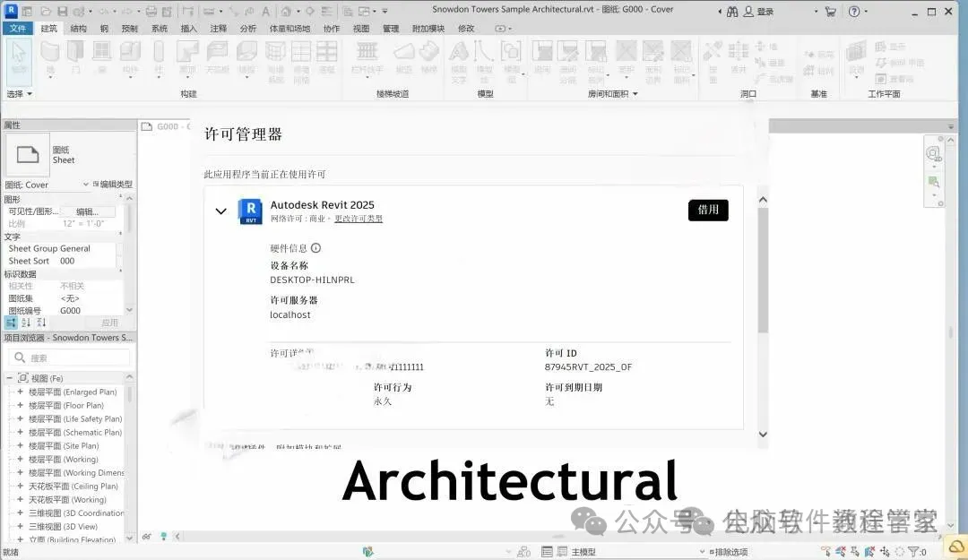Viewport: 968px width, 560px height.
Task: Select the Stair tool in the ribbon
Action: pos(429,57)
